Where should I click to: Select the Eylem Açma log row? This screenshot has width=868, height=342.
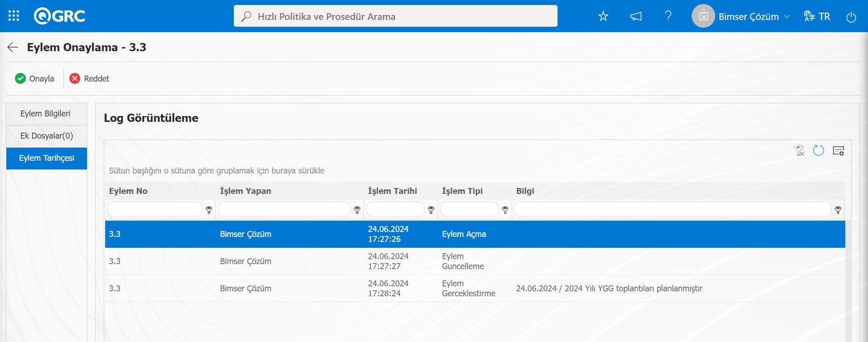tap(475, 234)
